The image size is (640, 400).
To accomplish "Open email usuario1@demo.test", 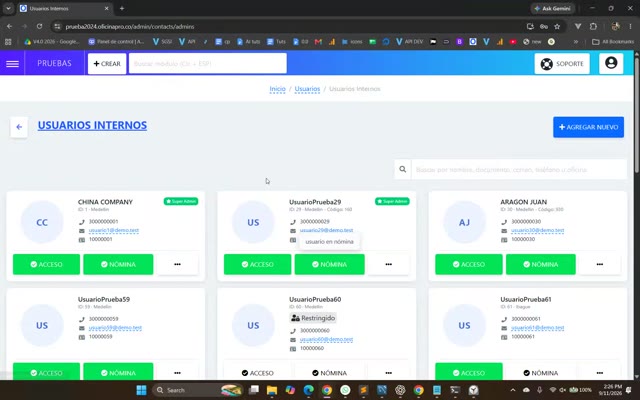I will pos(114,230).
